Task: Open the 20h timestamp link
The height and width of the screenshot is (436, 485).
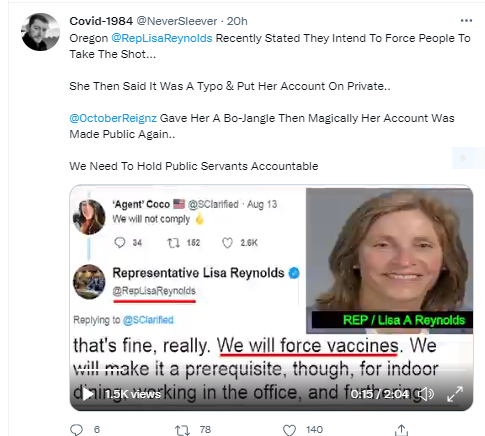Action: [x=237, y=21]
